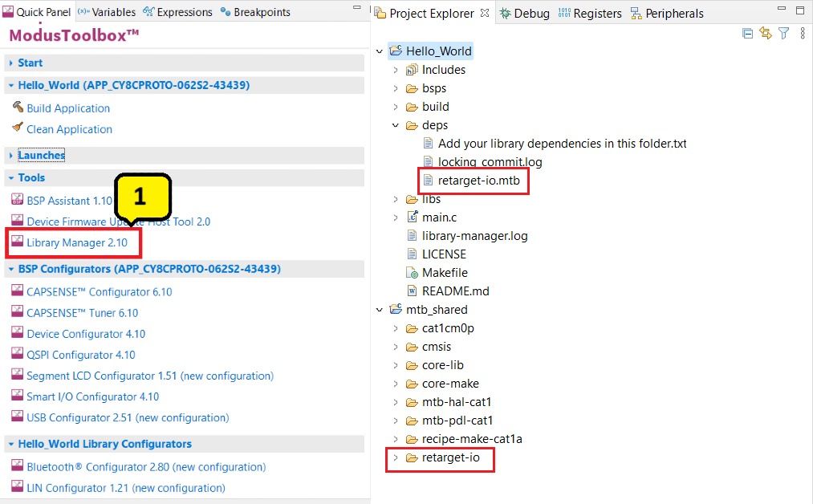The width and height of the screenshot is (813, 504).
Task: Switch to the Debug tab
Action: [x=525, y=14]
